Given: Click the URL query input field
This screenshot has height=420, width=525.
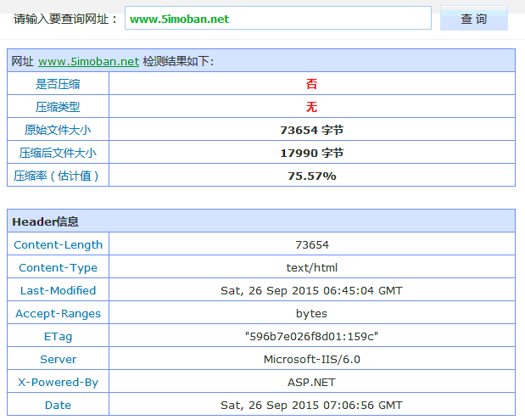Looking at the screenshot, I should pyautogui.click(x=277, y=19).
